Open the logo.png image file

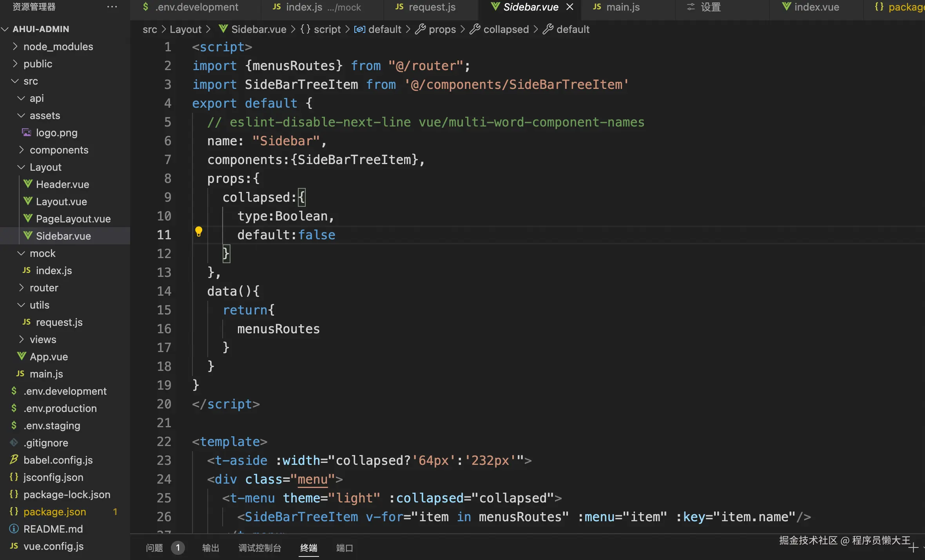56,133
